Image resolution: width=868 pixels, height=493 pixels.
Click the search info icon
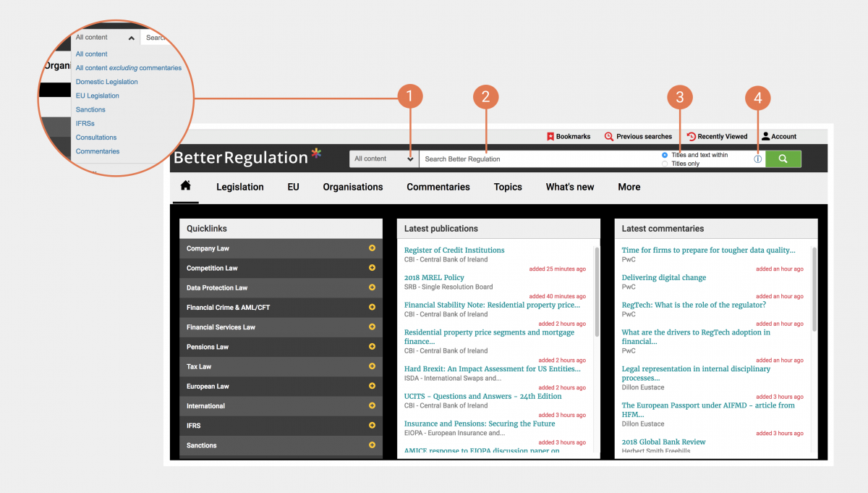757,159
